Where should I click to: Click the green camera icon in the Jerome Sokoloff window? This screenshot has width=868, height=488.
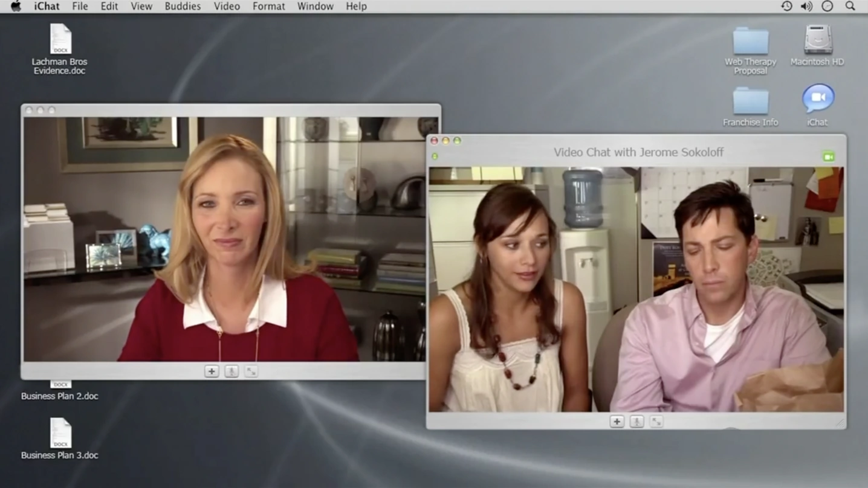[x=829, y=156]
